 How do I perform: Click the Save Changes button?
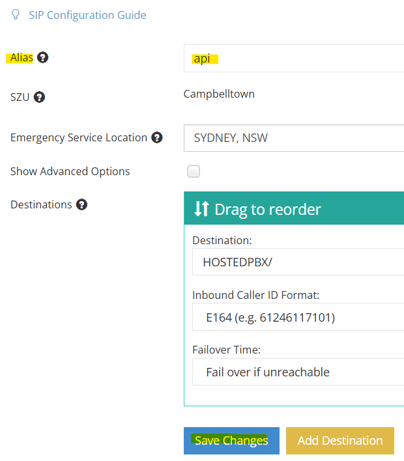pos(231,441)
